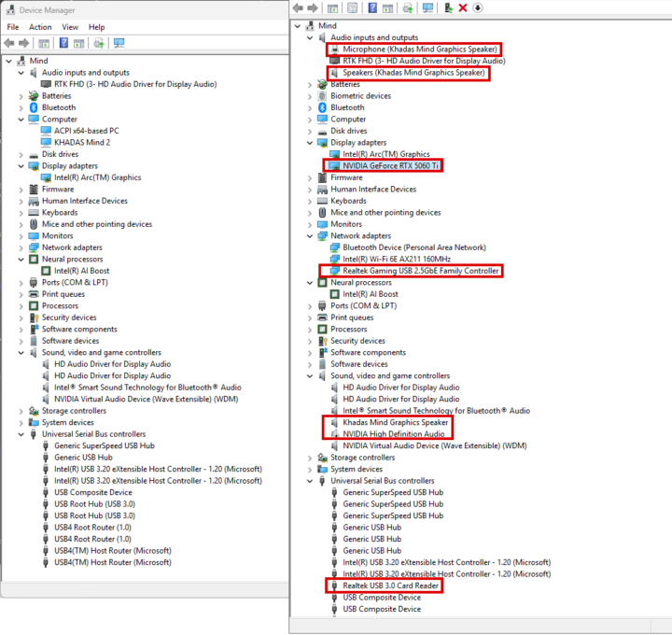Select Khadas Mind Graphics Speaker under Sound

tap(396, 422)
